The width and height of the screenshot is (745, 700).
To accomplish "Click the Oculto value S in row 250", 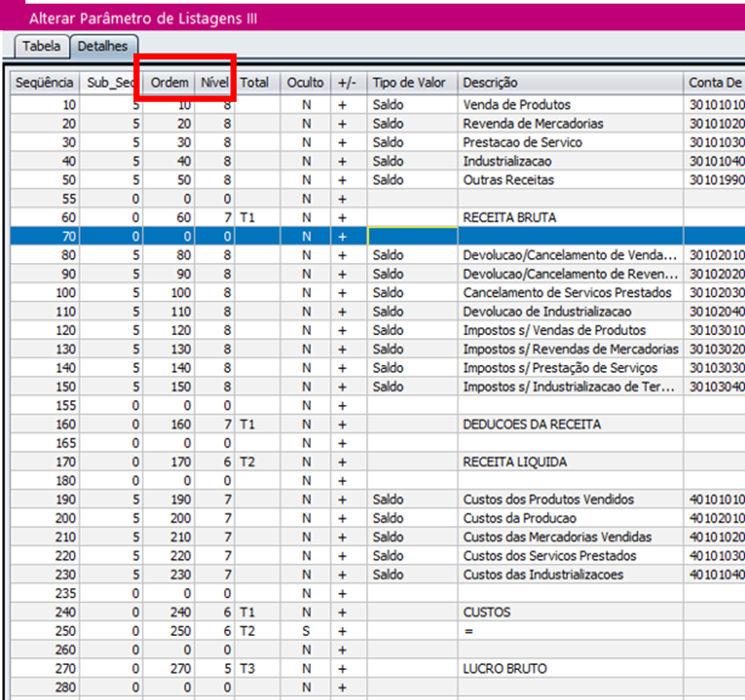I will 305,631.
